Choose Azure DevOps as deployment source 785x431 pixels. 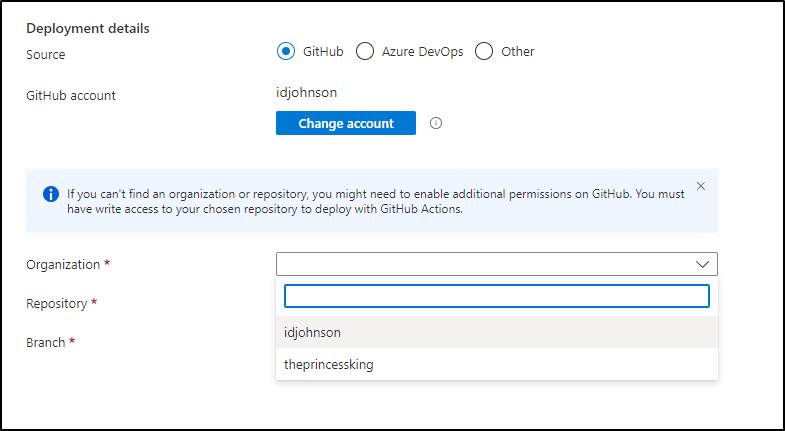tap(365, 51)
